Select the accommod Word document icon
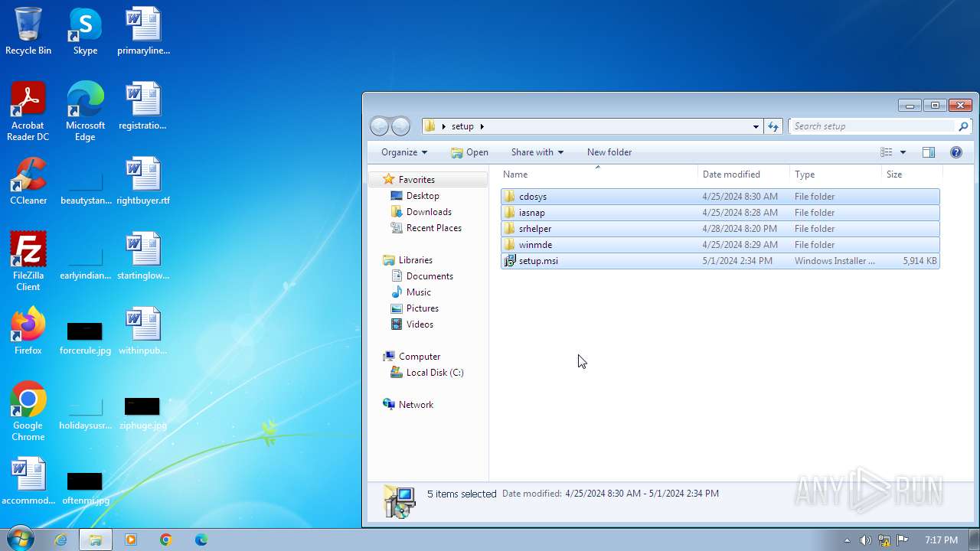Image resolution: width=980 pixels, height=551 pixels. (x=28, y=481)
